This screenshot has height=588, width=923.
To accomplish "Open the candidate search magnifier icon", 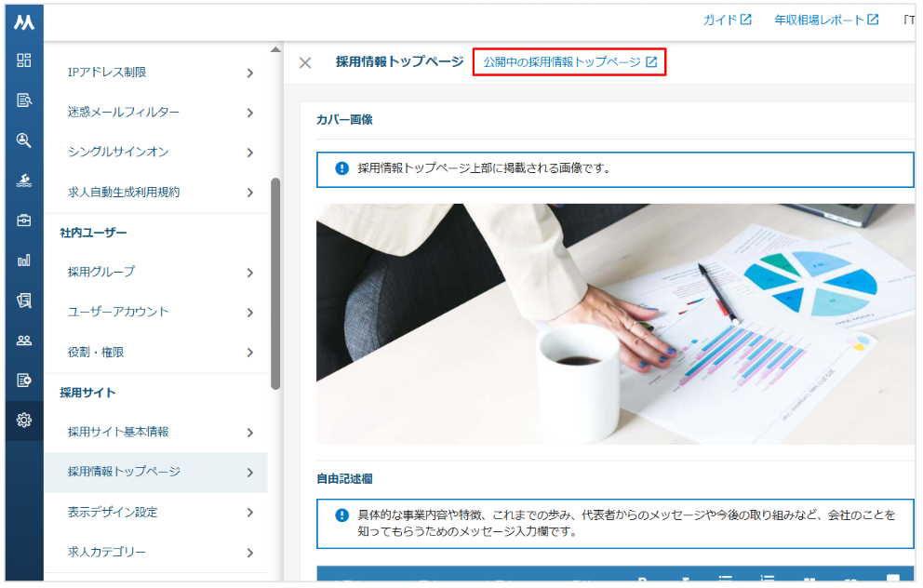I will tap(24, 140).
